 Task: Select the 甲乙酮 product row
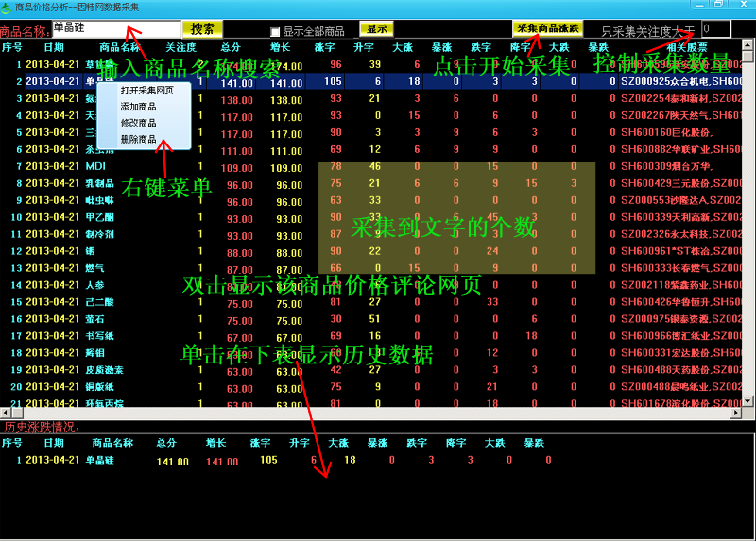coord(371,217)
